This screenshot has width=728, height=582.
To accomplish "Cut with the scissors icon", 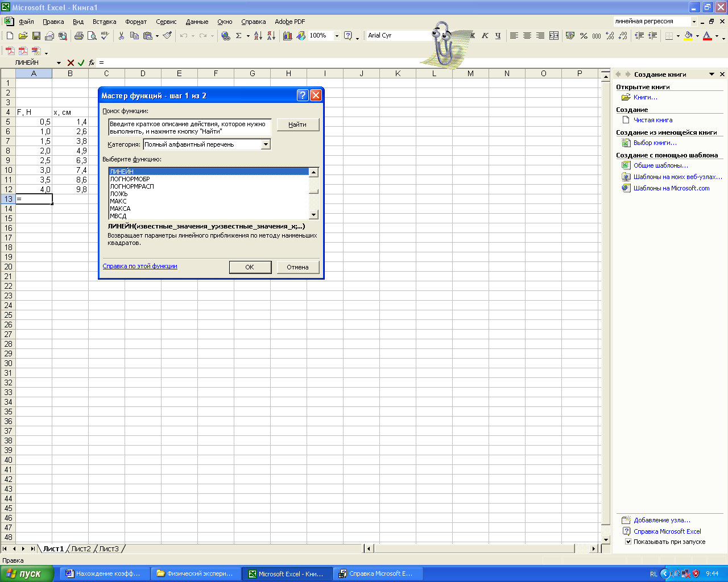I will [x=121, y=36].
